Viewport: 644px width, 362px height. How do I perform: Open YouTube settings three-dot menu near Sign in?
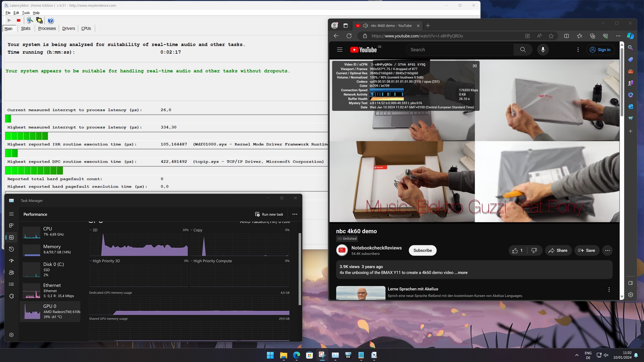[578, 50]
